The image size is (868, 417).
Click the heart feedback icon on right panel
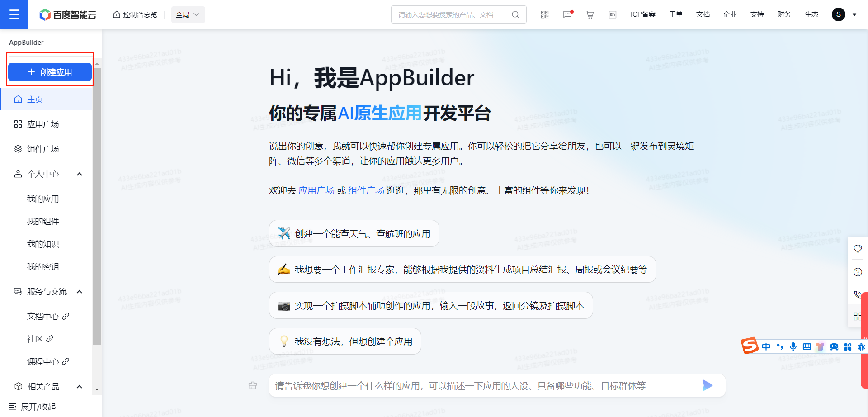pyautogui.click(x=858, y=249)
